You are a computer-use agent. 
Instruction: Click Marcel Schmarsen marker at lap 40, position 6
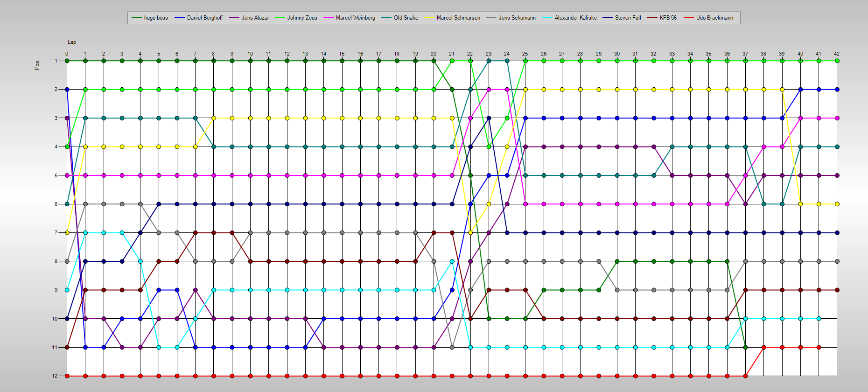coord(800,204)
